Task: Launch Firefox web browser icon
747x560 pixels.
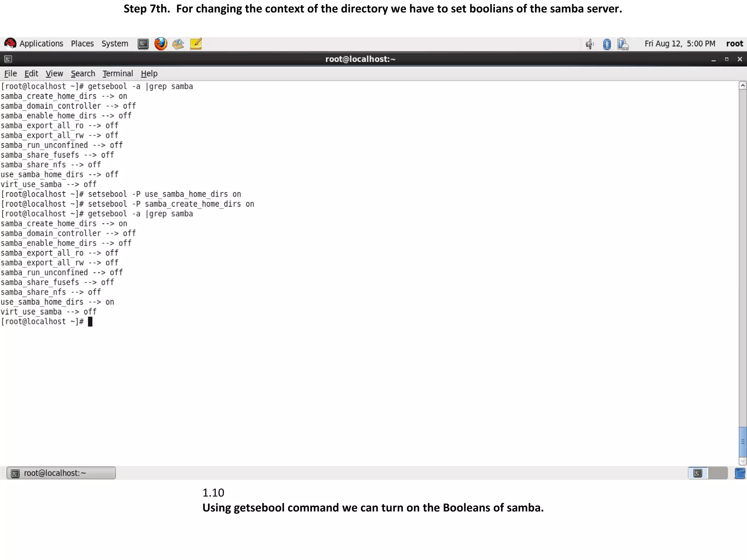Action: pos(160,44)
